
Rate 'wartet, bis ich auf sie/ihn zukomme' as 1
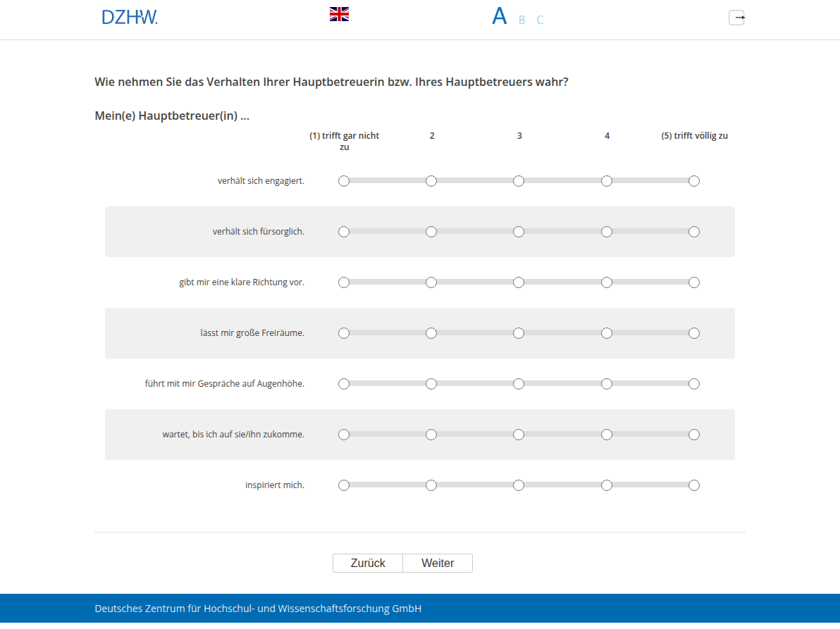pyautogui.click(x=344, y=435)
